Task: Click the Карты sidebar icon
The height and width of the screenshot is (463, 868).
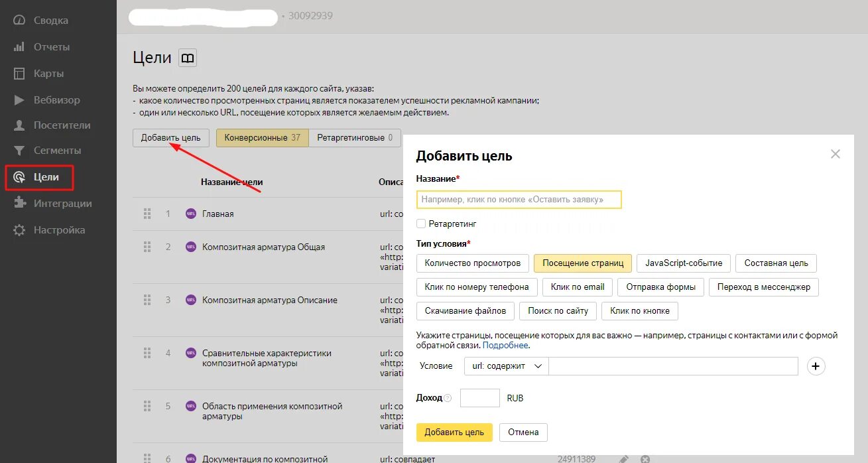Action: coord(19,74)
